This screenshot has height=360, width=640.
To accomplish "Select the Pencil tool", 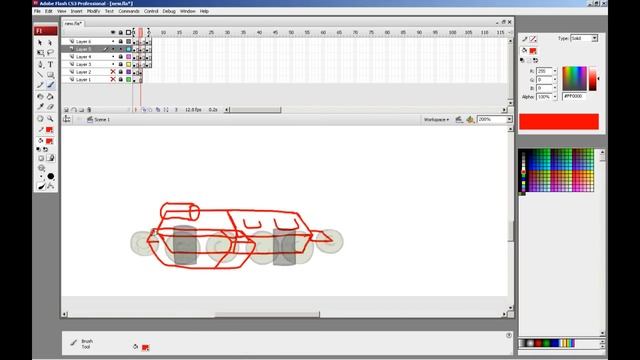I will (40, 85).
